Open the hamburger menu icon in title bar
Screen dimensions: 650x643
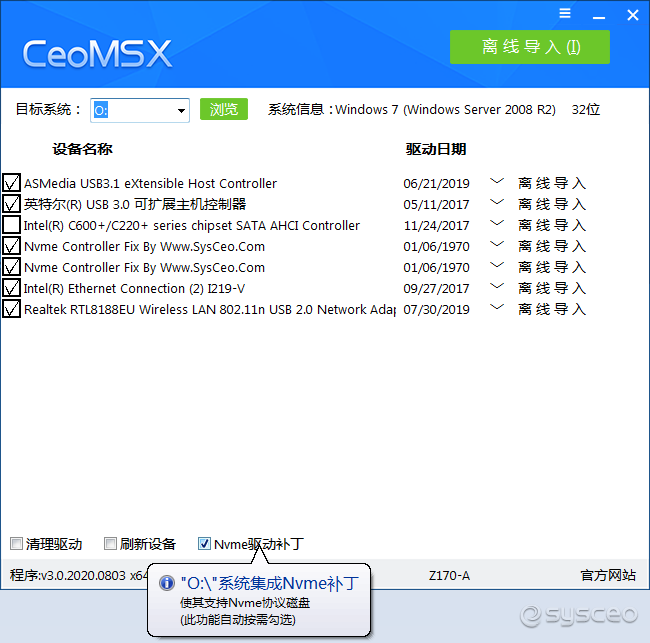tap(565, 13)
